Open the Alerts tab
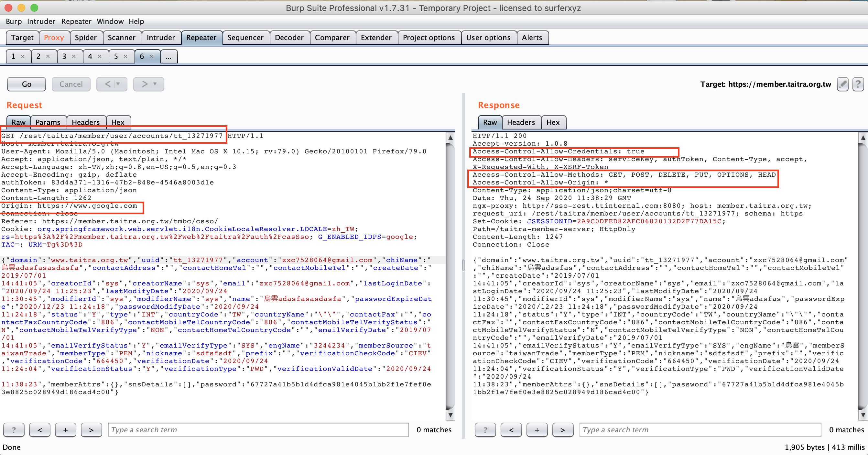Viewport: 868px width, 455px height. pos(532,38)
